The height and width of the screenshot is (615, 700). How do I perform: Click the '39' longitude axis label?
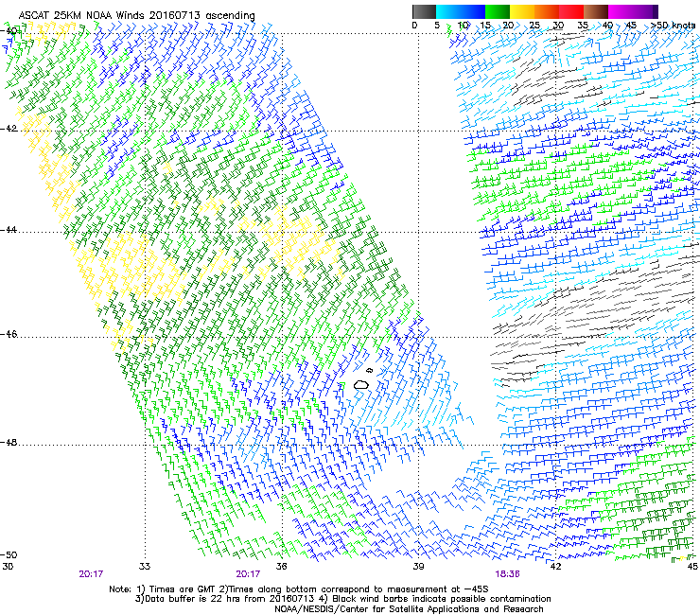coord(418,567)
